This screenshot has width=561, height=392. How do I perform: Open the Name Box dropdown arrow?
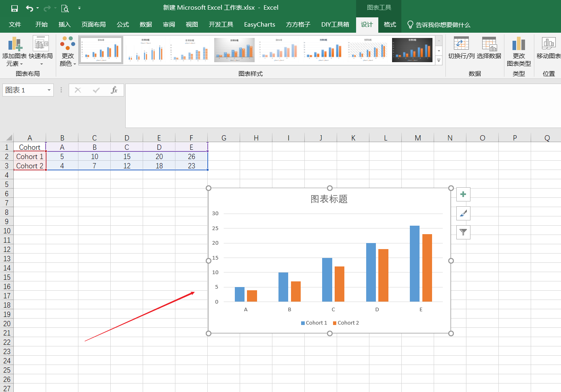tap(49, 90)
